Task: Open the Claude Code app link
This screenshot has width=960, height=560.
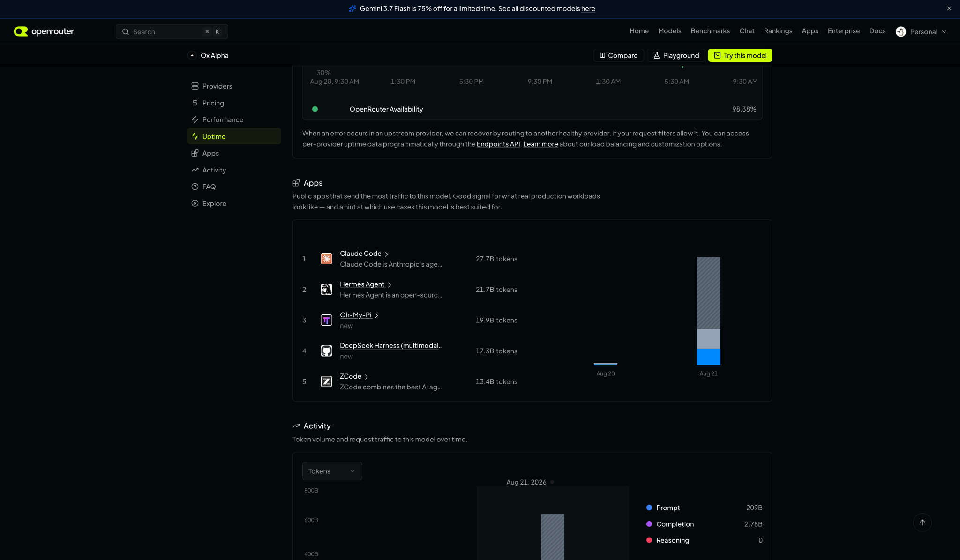Action: pyautogui.click(x=360, y=254)
